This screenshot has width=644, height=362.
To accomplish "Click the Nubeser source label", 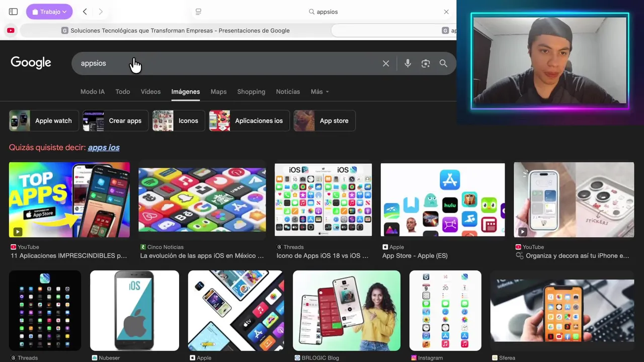I will pos(106,358).
